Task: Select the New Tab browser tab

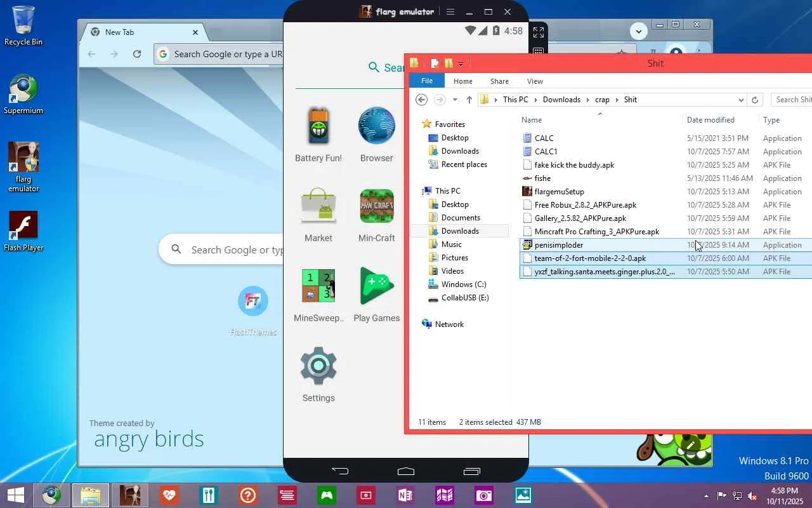Action: 145,32
